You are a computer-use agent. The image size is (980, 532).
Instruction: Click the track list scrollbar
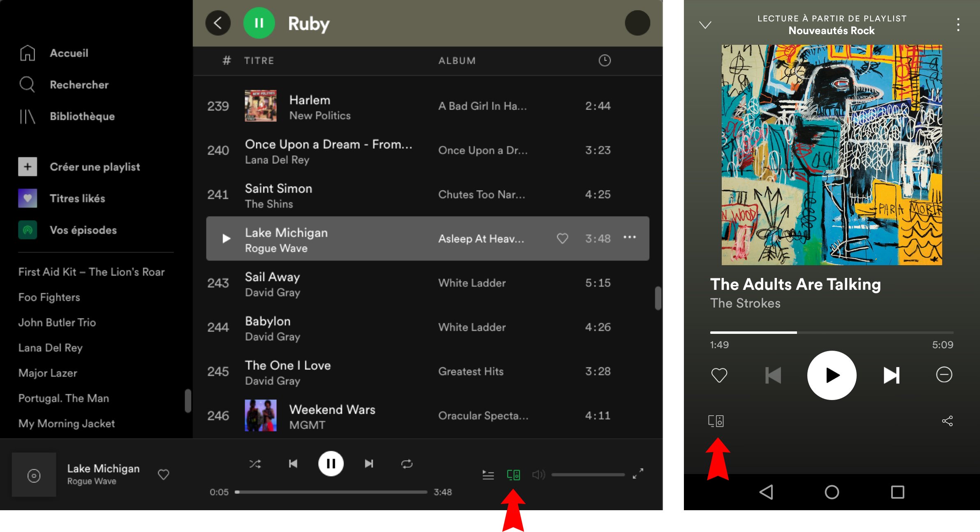point(658,298)
